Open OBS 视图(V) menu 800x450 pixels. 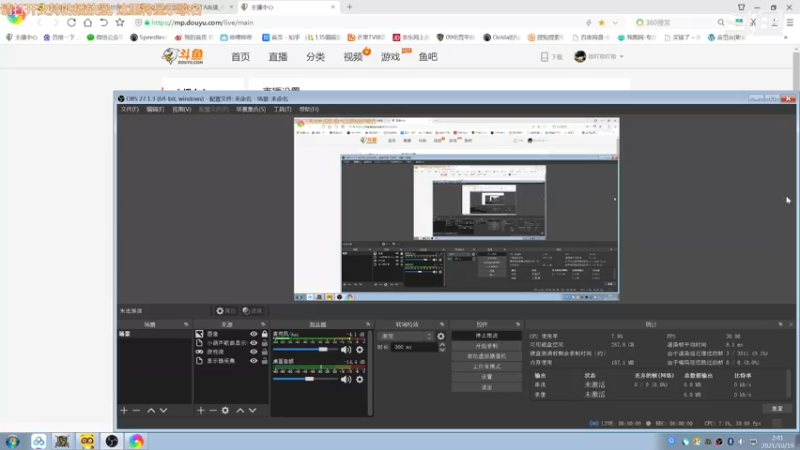[181, 109]
